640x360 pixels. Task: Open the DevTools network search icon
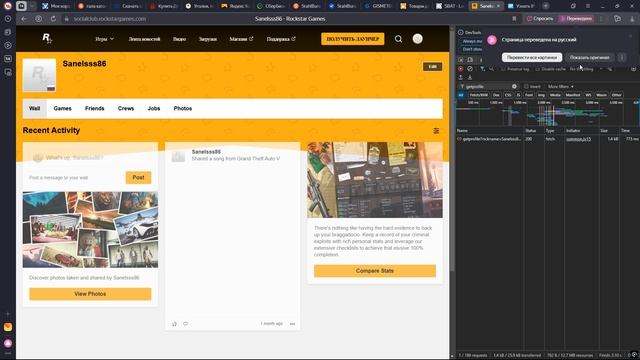(491, 69)
